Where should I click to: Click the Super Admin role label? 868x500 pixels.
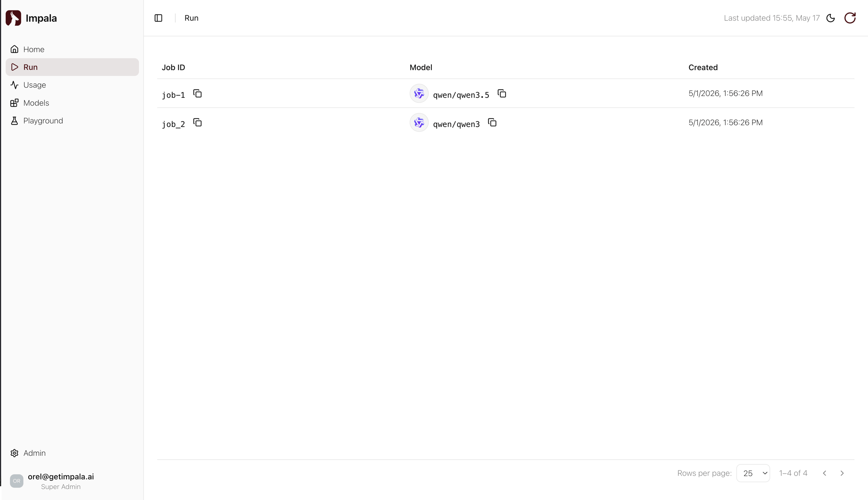[61, 487]
